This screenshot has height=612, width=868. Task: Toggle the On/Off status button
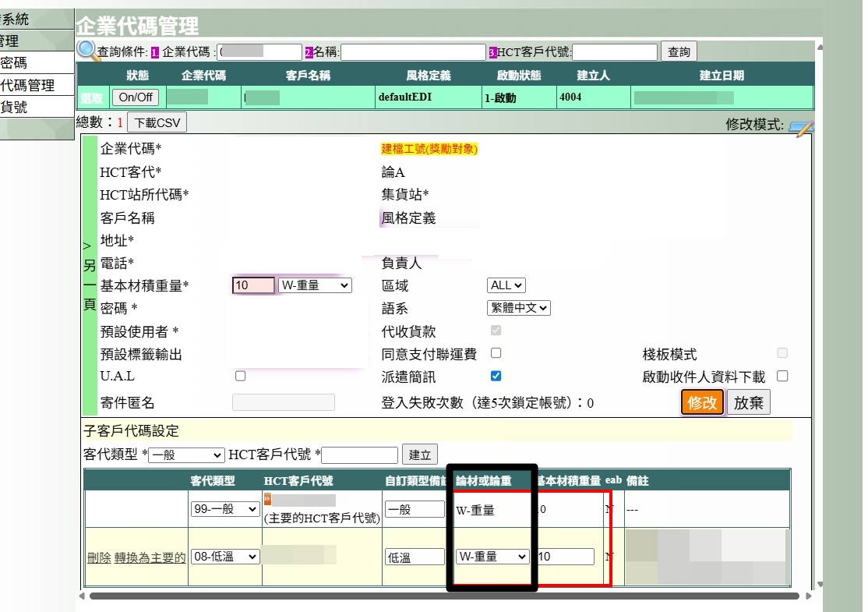pos(135,97)
